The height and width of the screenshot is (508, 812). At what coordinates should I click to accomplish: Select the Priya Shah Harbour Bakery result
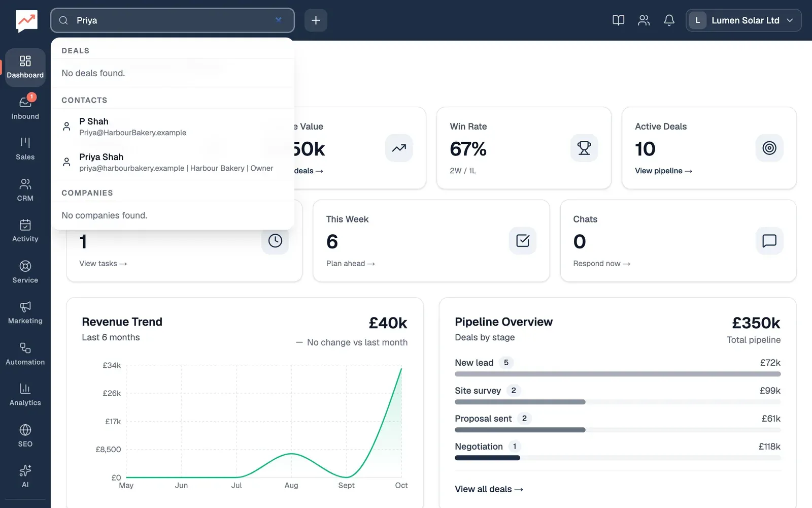(173, 162)
